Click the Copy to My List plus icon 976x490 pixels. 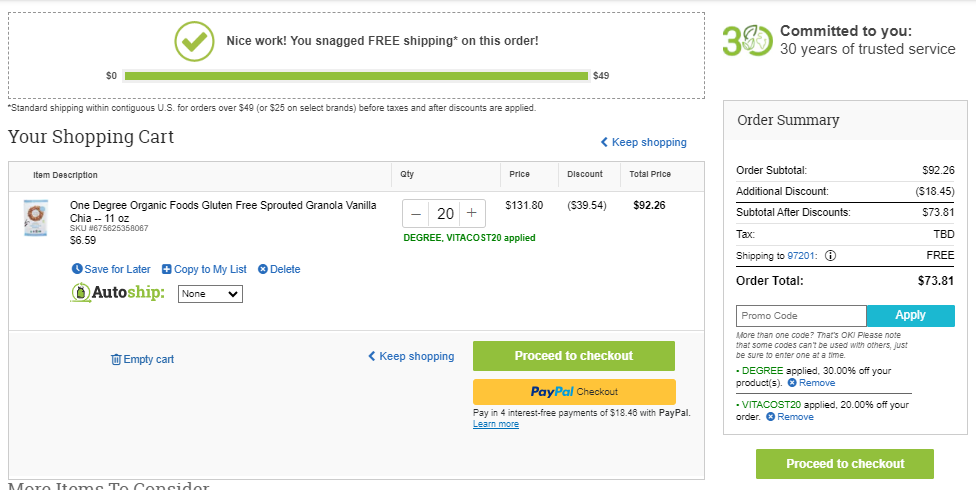click(x=166, y=270)
